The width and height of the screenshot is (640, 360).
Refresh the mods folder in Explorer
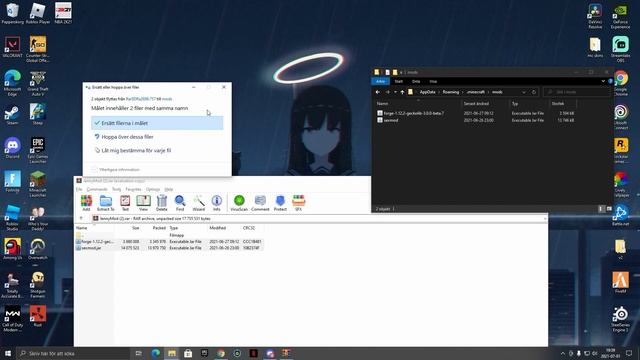[x=533, y=92]
